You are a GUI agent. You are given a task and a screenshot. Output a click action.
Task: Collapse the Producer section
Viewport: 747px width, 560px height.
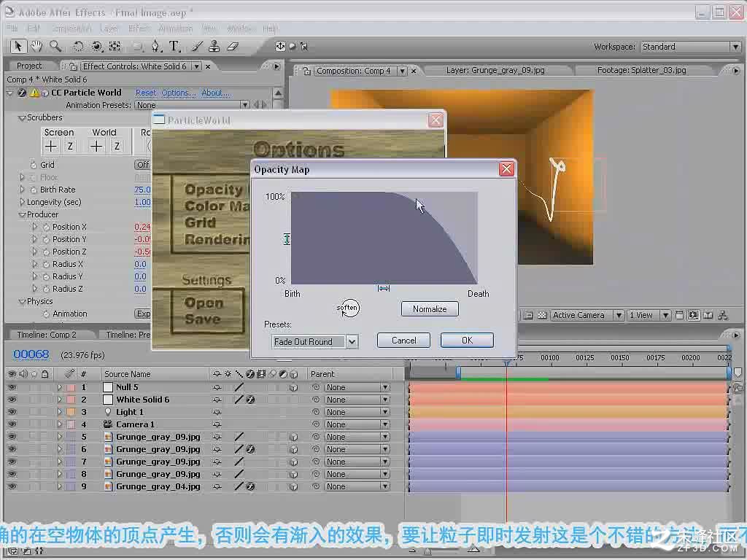click(22, 215)
